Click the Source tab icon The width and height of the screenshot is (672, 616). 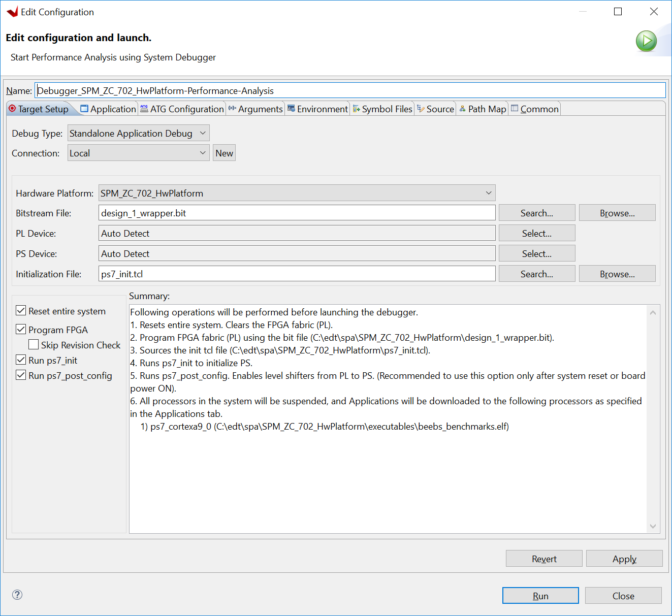[x=421, y=108]
